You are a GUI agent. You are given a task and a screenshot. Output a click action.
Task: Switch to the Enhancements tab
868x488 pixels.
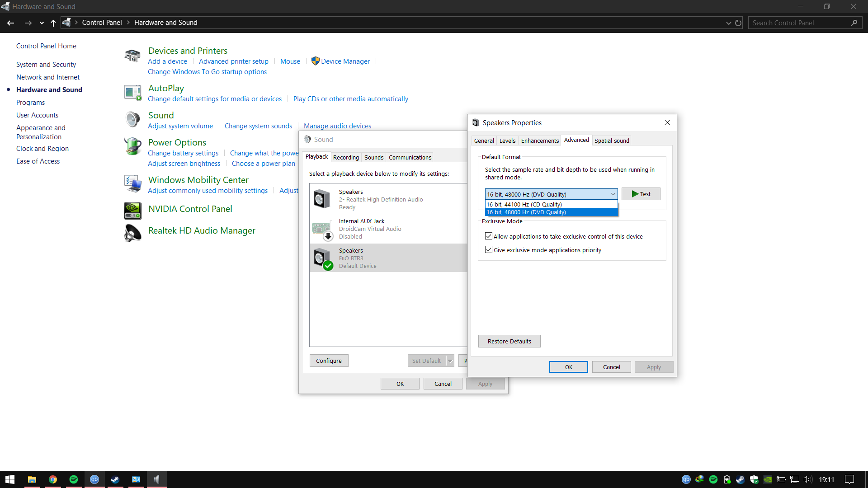pyautogui.click(x=540, y=141)
